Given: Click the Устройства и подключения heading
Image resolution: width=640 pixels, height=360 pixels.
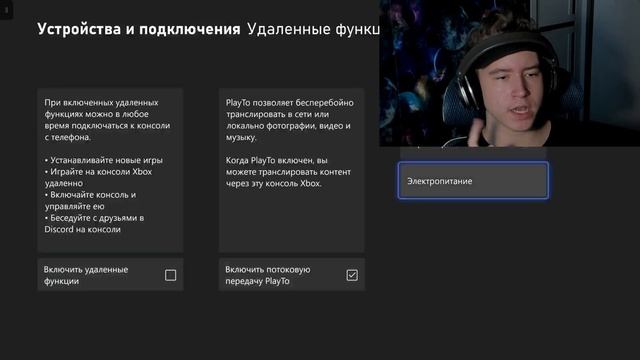Looking at the screenshot, I should tap(139, 29).
